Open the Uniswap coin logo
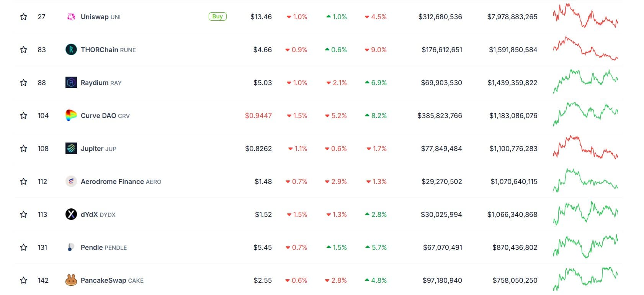644x295 pixels. click(x=71, y=17)
